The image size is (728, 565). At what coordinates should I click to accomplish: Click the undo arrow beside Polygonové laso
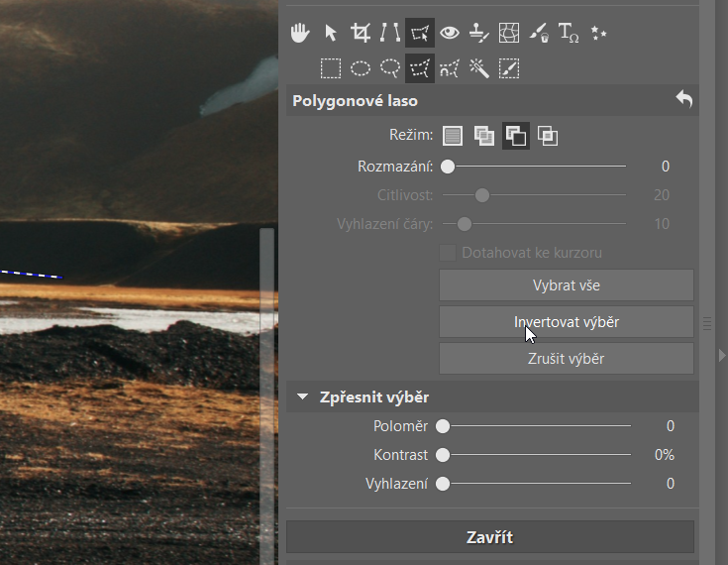(683, 100)
